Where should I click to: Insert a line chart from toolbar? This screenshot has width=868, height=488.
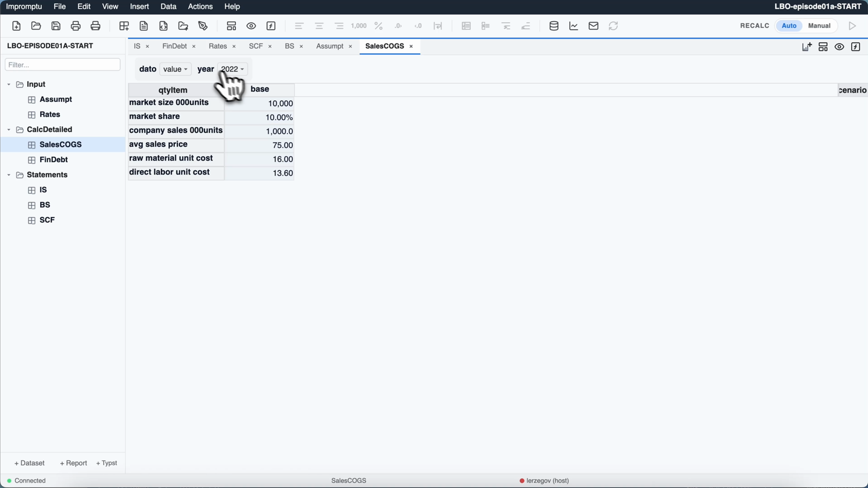(x=573, y=26)
